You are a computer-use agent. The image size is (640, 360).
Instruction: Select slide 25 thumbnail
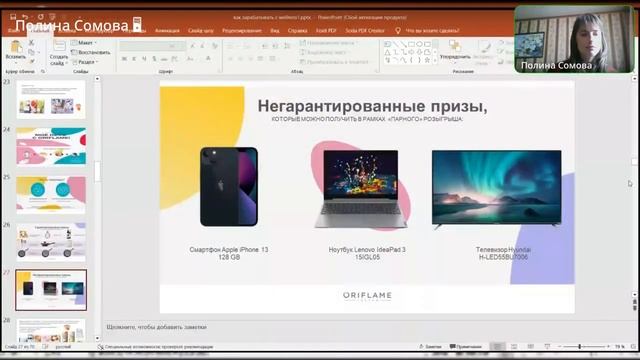[x=51, y=195]
